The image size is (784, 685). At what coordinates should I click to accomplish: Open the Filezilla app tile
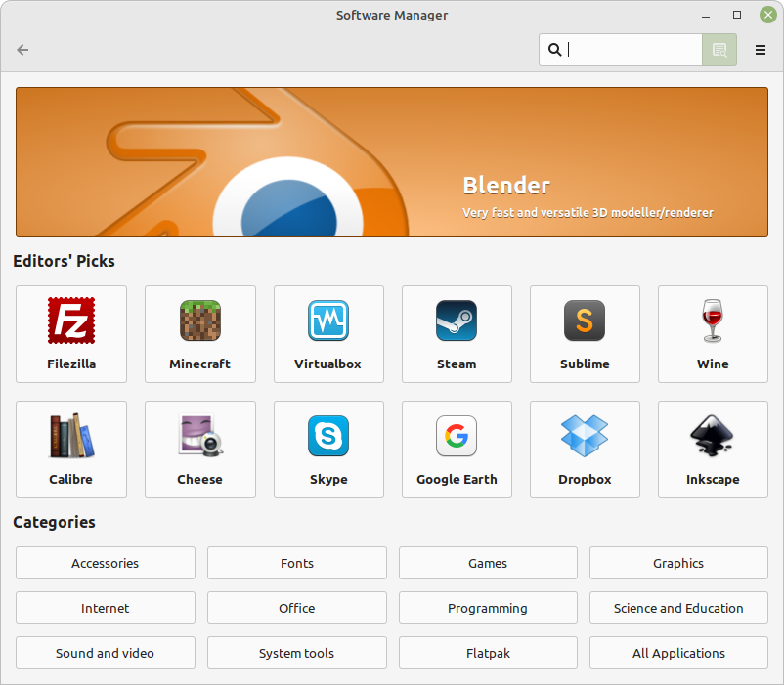tap(71, 334)
